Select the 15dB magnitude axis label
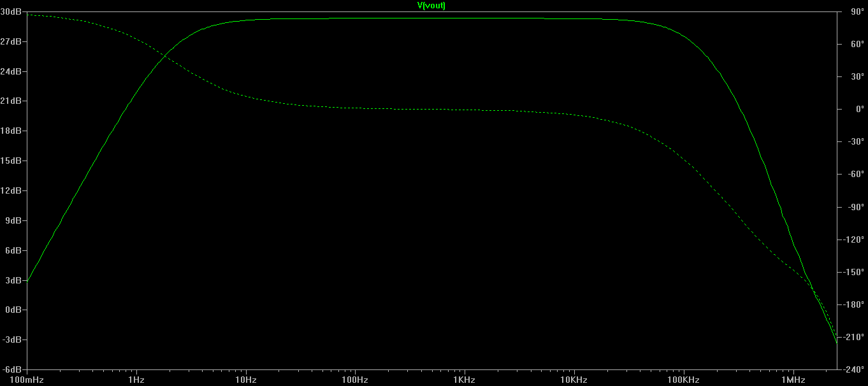 [x=11, y=161]
